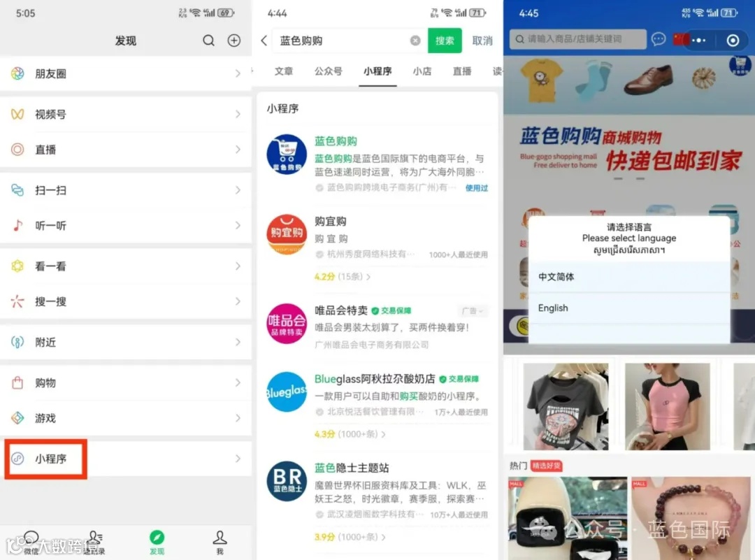The height and width of the screenshot is (560, 755).
Task: Click the green 搜索 button
Action: 445,41
